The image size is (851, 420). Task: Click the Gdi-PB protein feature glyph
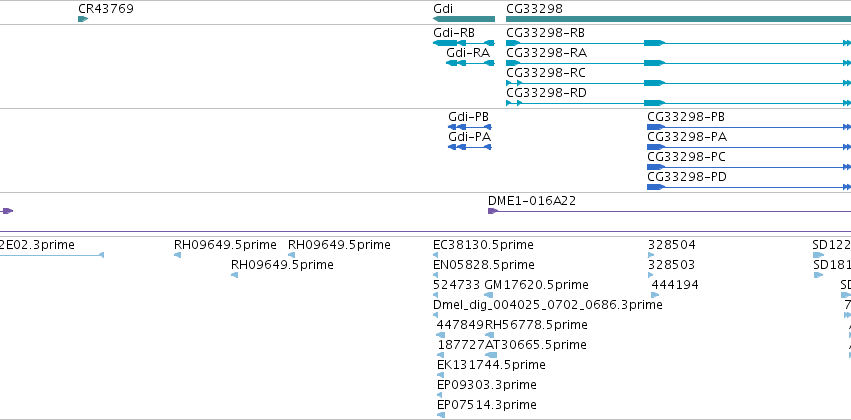pyautogui.click(x=469, y=127)
